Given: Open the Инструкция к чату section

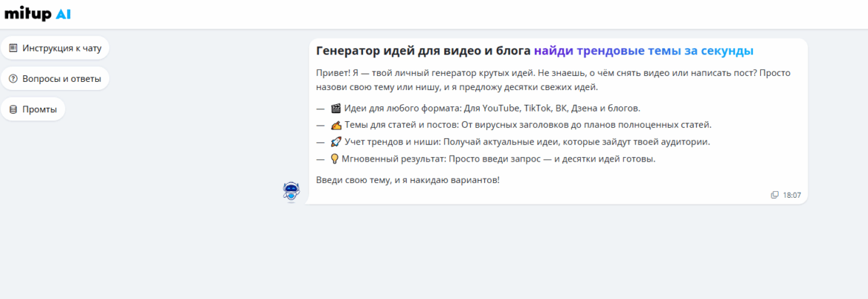Looking at the screenshot, I should click(x=61, y=48).
